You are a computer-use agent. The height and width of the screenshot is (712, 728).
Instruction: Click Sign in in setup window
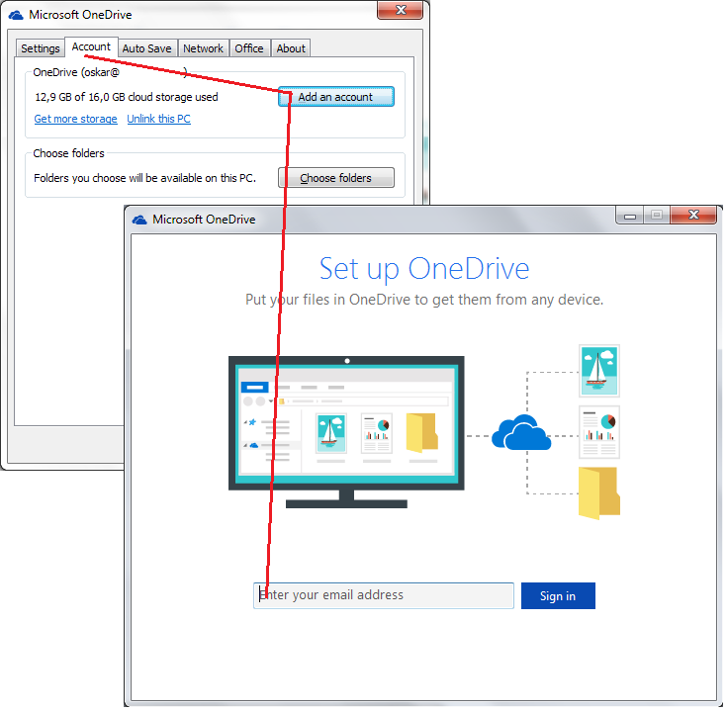558,596
